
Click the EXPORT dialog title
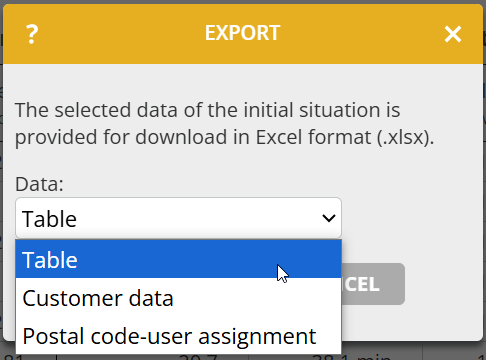pos(242,33)
